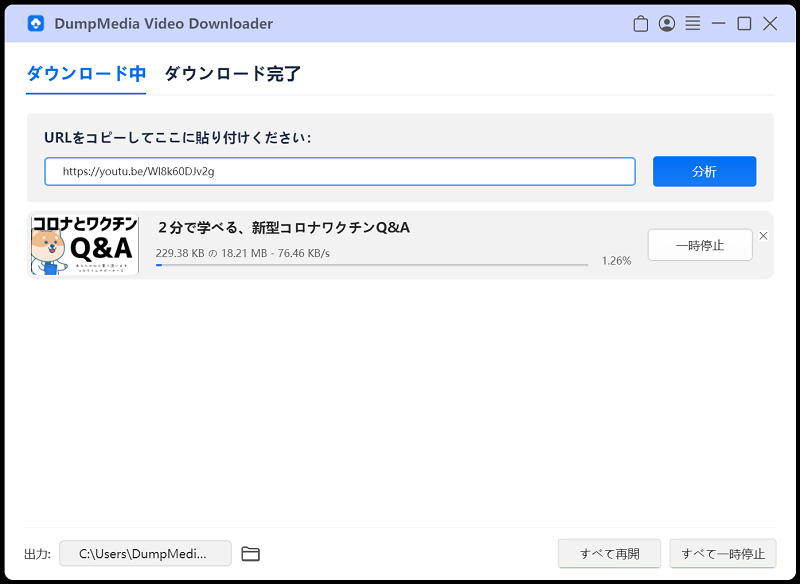Click the download progress bar
800x584 pixels.
pos(372,265)
